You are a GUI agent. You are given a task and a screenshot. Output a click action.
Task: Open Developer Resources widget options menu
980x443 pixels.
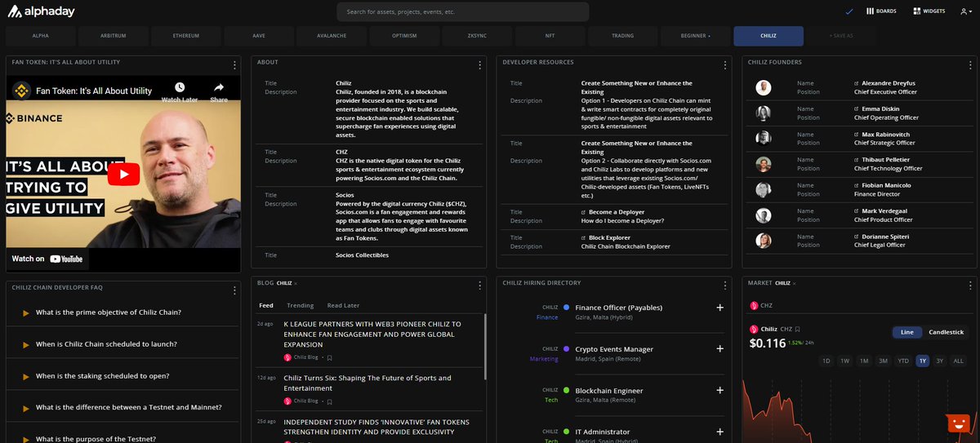[725, 64]
